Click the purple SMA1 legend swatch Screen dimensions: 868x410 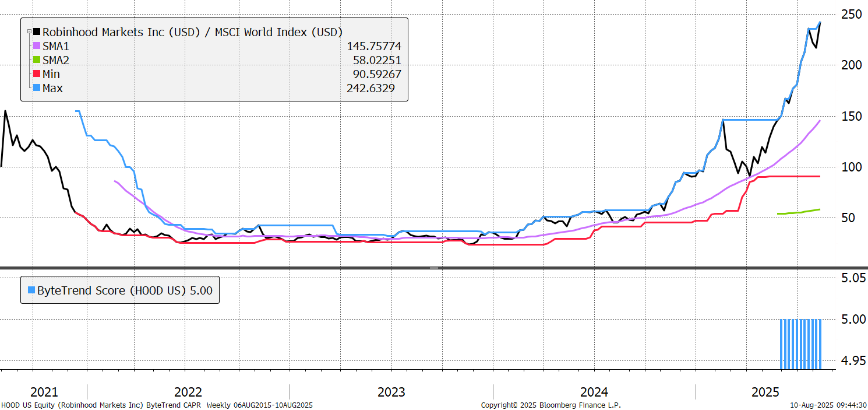click(37, 46)
